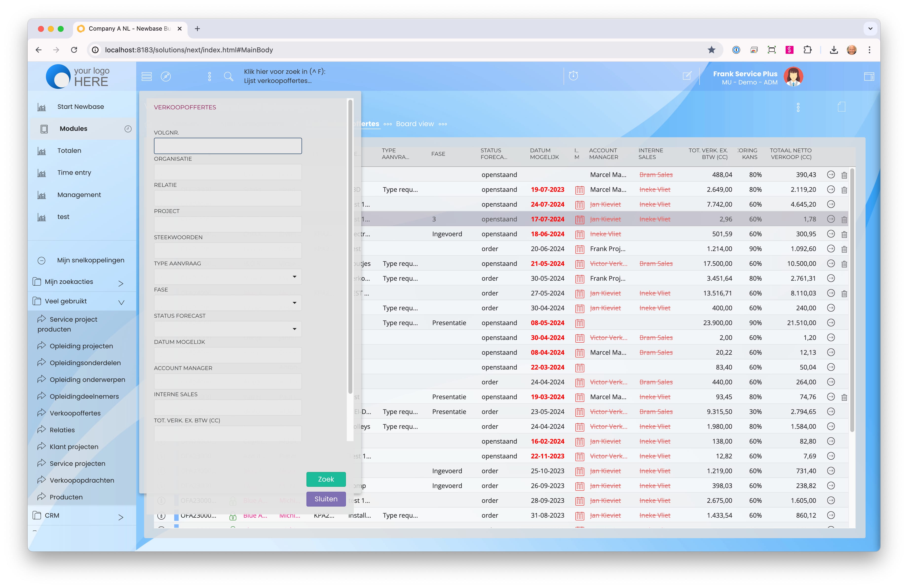Collapse Mijn snelkoppelingen minus toggle
Viewport: 908px width, 588px height.
pyautogui.click(x=42, y=261)
